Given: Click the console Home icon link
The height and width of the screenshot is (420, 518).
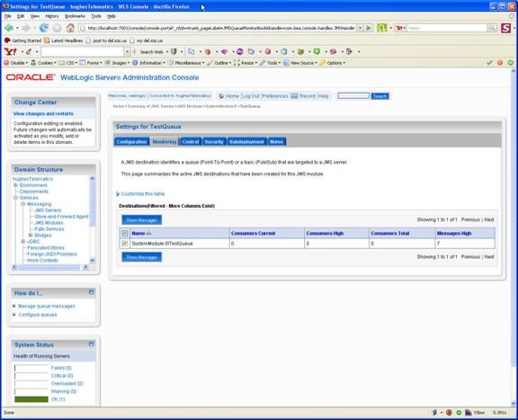Looking at the screenshot, I should point(221,96).
